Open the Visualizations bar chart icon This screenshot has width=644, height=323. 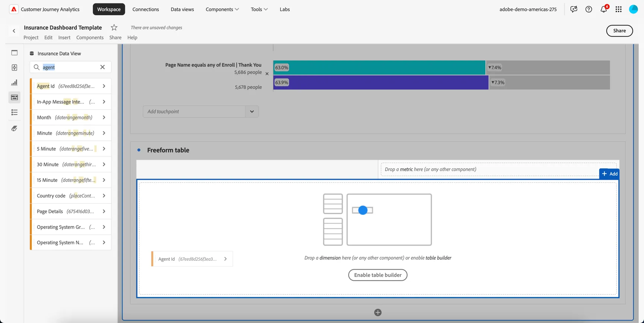[x=15, y=82]
